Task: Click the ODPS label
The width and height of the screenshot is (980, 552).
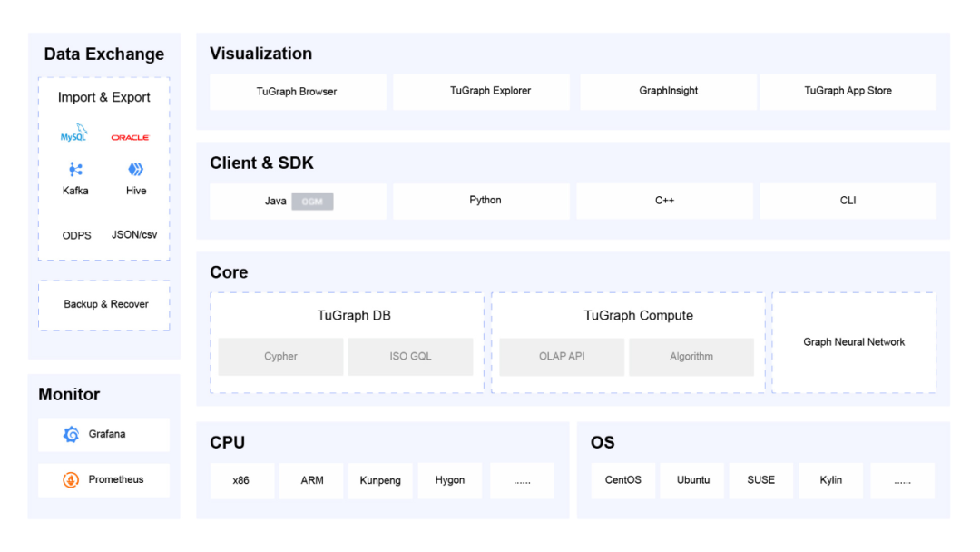Action: point(76,236)
